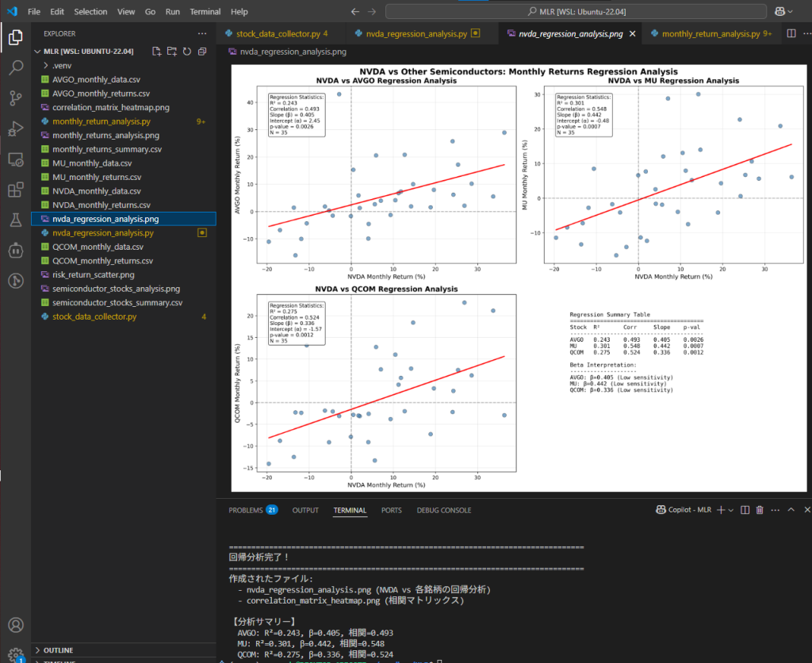Open the Edit menu
812x663 pixels.
tap(57, 11)
